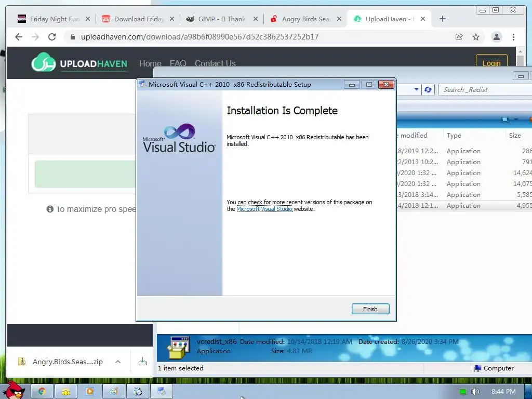Click the address bar URL
532x399 pixels.
click(199, 37)
